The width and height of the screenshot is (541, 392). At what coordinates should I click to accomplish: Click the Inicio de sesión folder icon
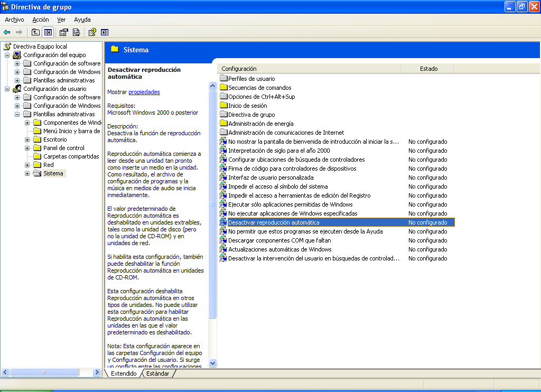tap(223, 105)
